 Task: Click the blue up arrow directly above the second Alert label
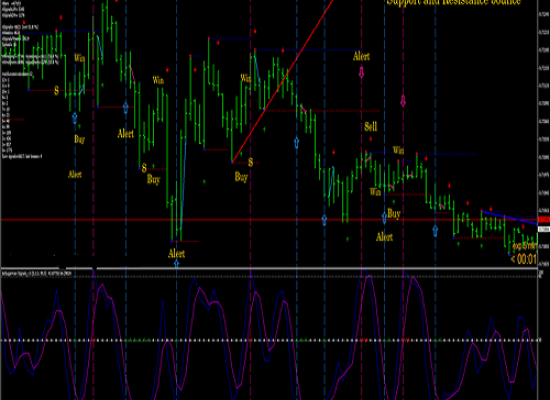coord(126,108)
